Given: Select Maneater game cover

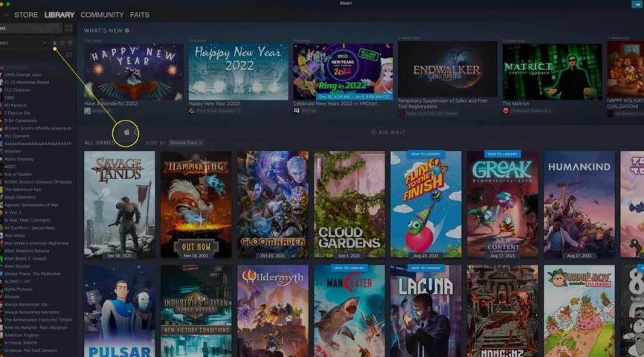Looking at the screenshot, I should pos(350,311).
